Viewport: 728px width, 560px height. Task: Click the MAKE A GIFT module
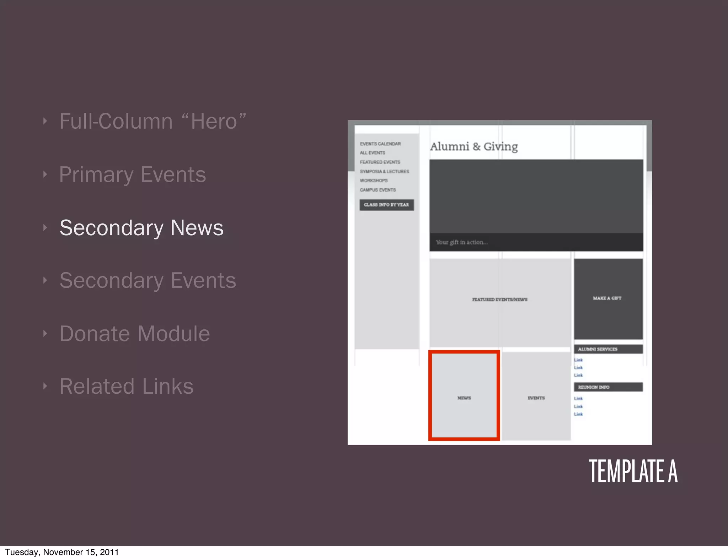point(608,299)
